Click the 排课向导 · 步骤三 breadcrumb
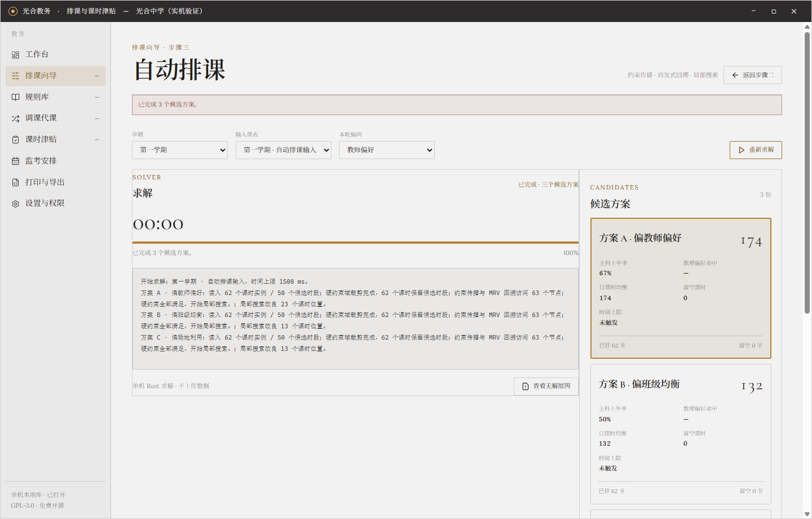This screenshot has height=519, width=812. click(161, 47)
